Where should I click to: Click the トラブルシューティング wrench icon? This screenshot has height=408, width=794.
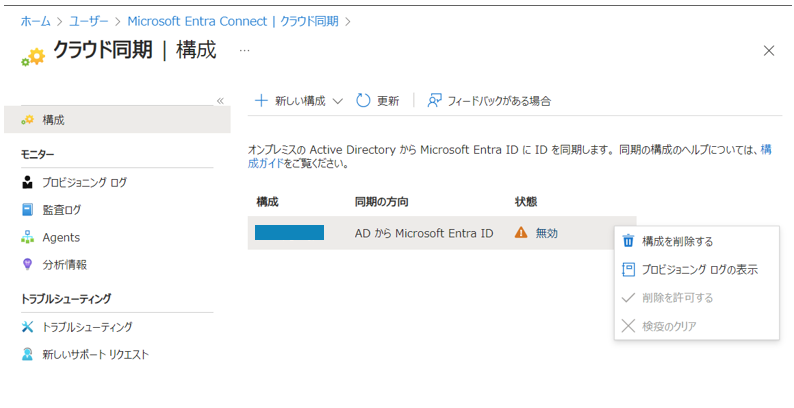[x=27, y=327]
